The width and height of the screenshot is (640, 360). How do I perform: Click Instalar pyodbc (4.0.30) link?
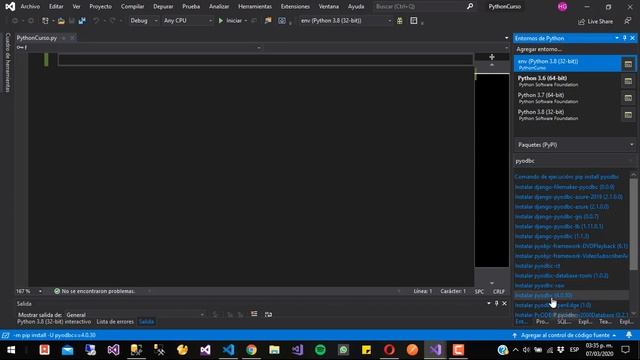(x=543, y=295)
